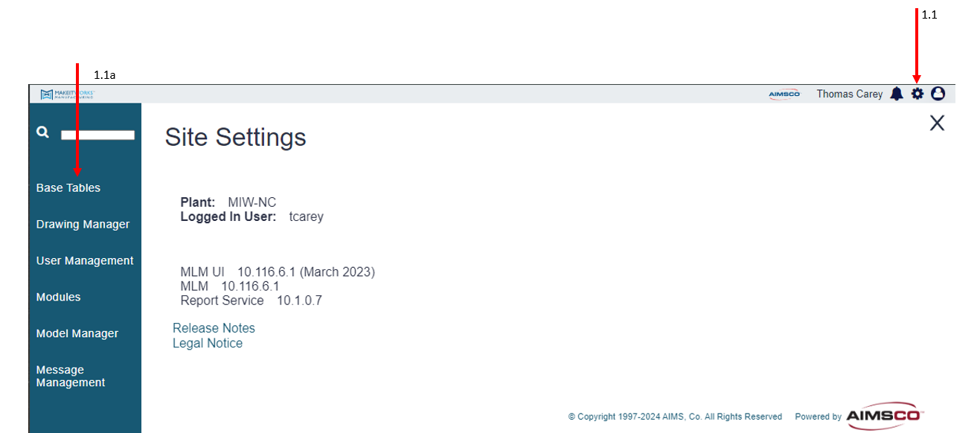Open Base Tables in the sidebar

(x=68, y=187)
